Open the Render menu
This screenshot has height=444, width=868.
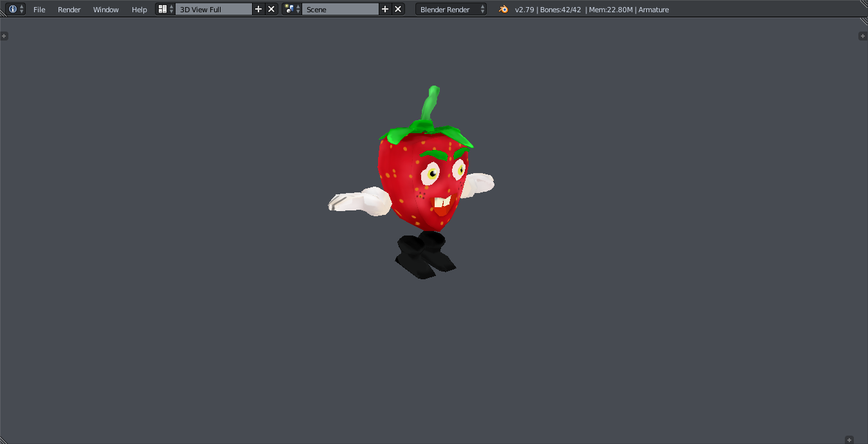coord(69,9)
